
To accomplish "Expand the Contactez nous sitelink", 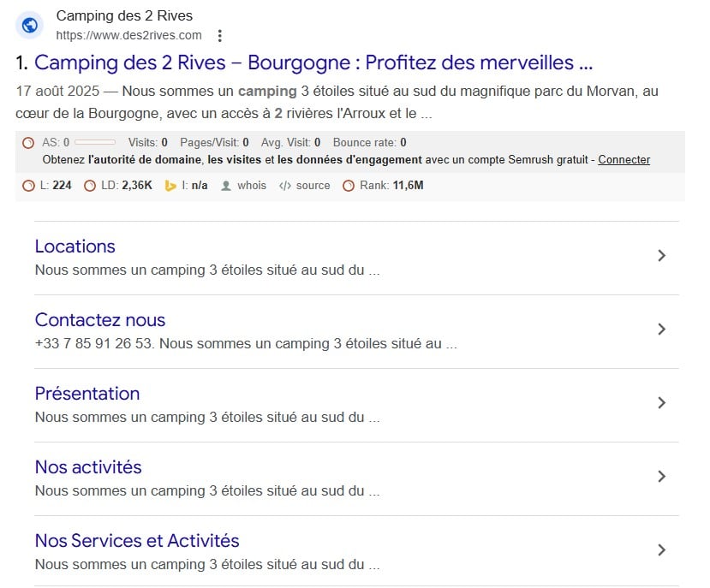I will tap(660, 329).
